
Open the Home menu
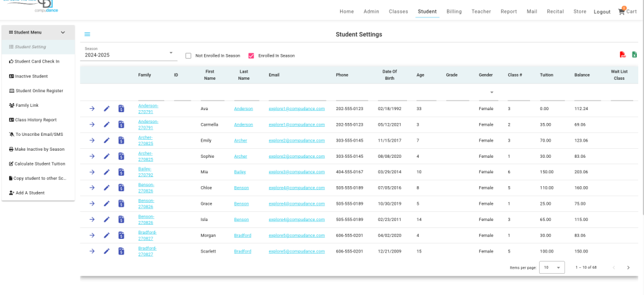[346, 12]
